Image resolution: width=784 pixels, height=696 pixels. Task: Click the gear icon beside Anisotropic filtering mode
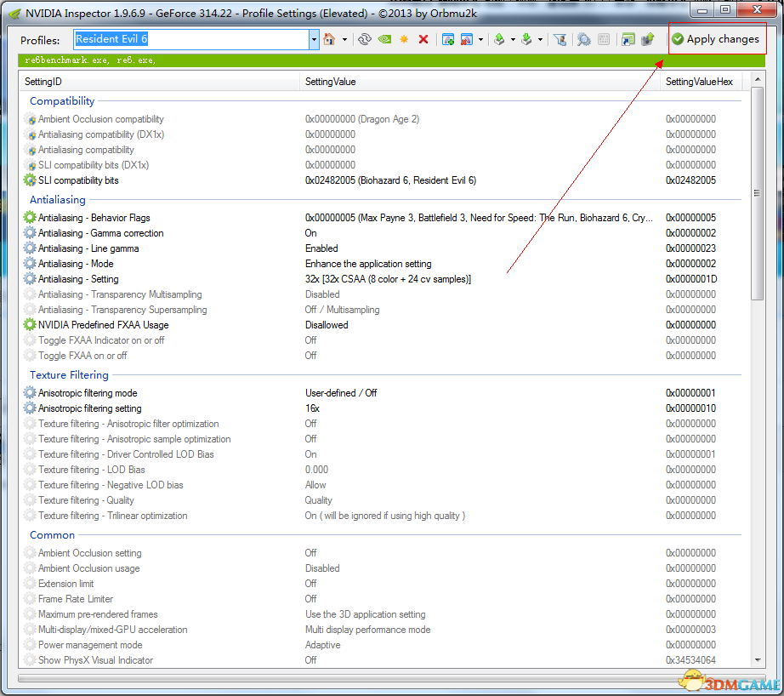click(30, 393)
